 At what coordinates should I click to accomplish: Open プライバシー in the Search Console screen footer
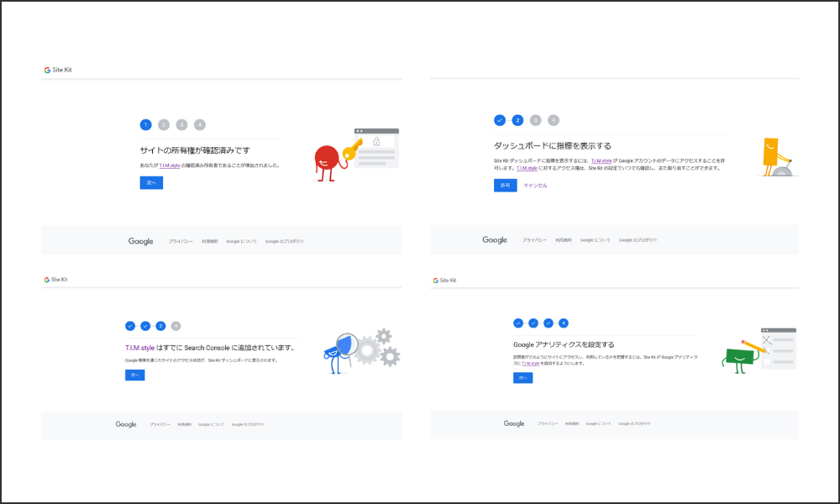pyautogui.click(x=160, y=425)
